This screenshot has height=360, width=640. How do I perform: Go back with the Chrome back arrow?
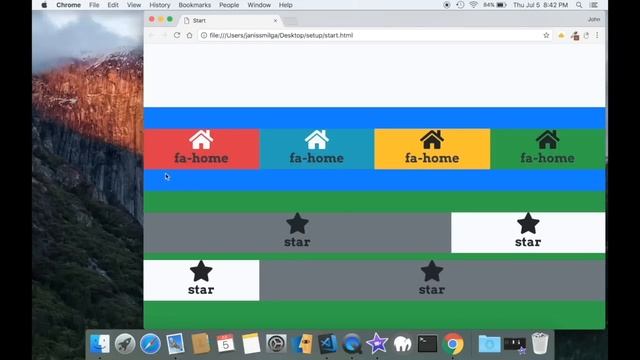(x=152, y=35)
